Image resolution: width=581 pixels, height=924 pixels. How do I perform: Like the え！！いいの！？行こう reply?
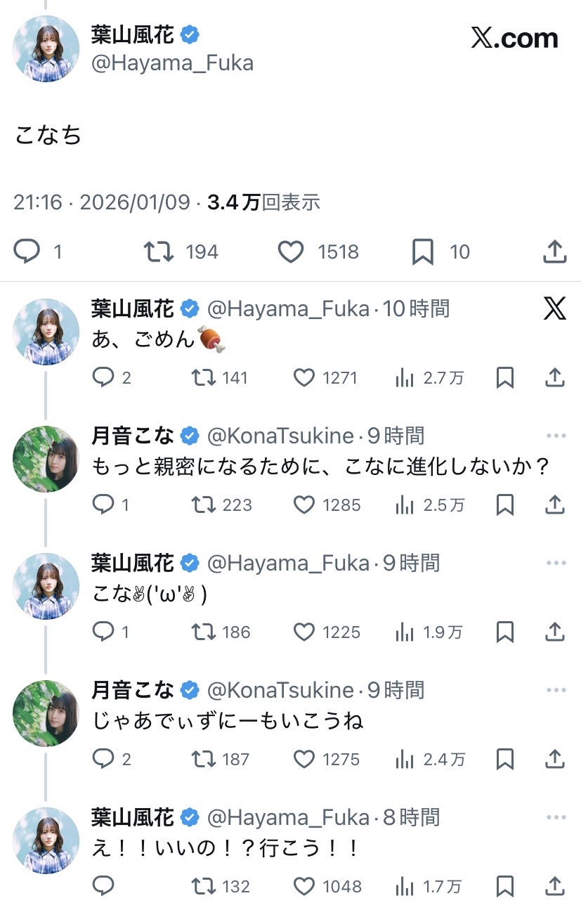coord(303,887)
